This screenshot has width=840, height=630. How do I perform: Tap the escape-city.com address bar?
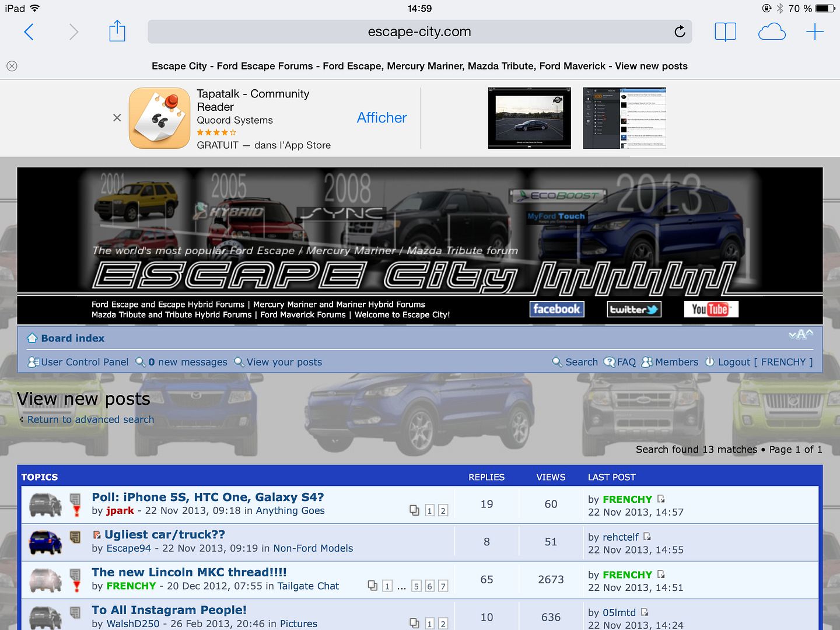point(419,32)
